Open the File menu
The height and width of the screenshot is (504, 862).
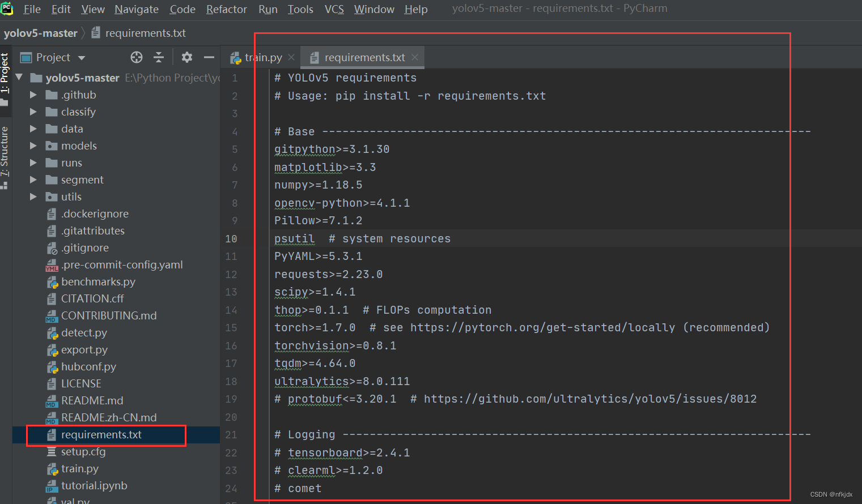point(32,9)
